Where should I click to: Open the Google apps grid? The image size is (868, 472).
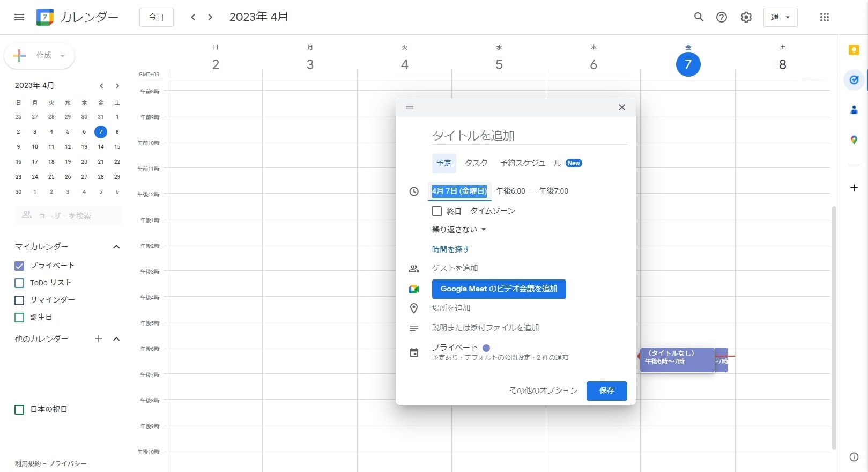(825, 17)
